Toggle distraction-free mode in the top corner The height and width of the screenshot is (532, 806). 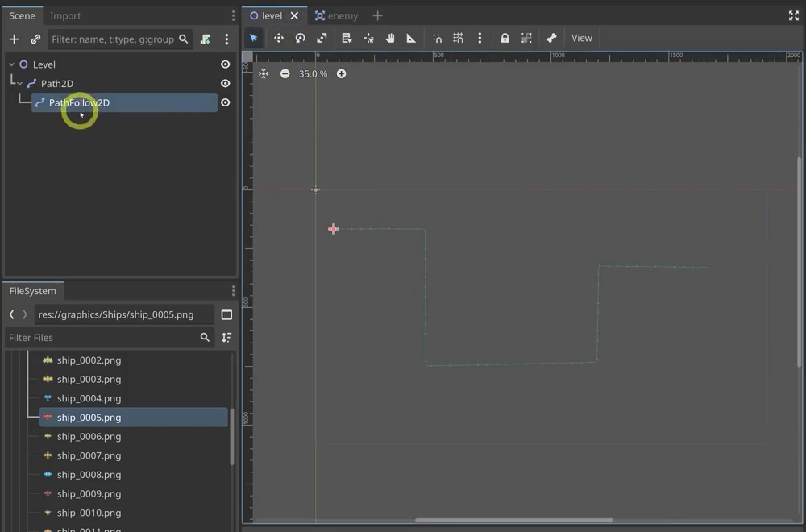click(794, 16)
